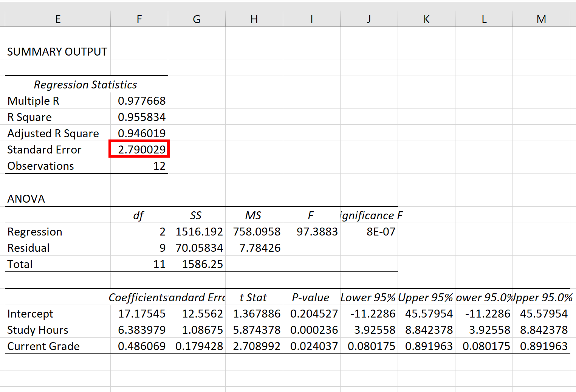Select Current Grade P-value 0.024037
This screenshot has height=392, width=576.
(x=311, y=346)
